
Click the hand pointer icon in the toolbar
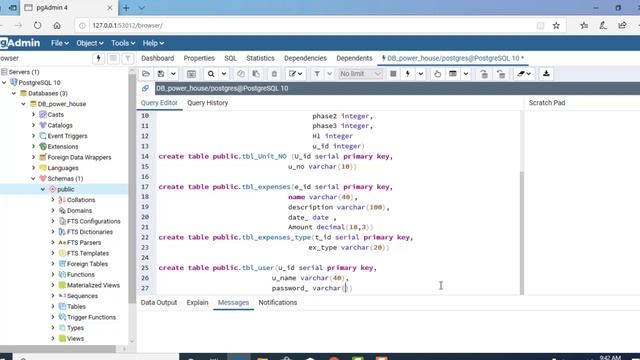coord(438,74)
